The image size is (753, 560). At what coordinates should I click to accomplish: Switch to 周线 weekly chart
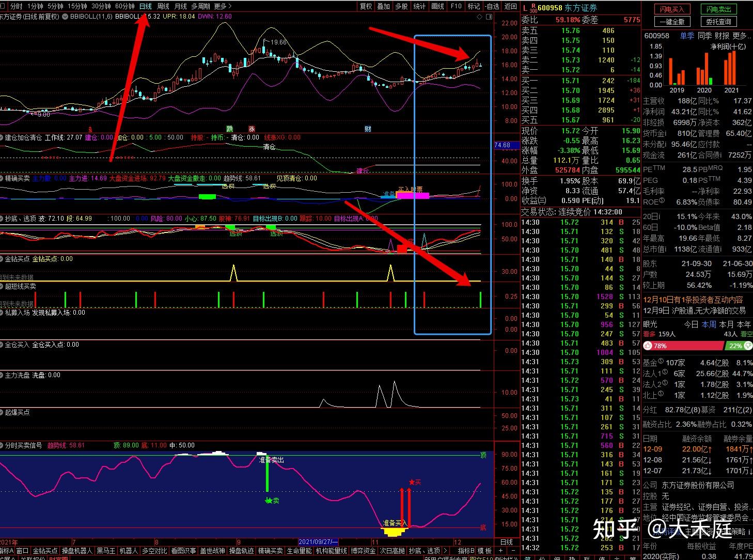163,6
